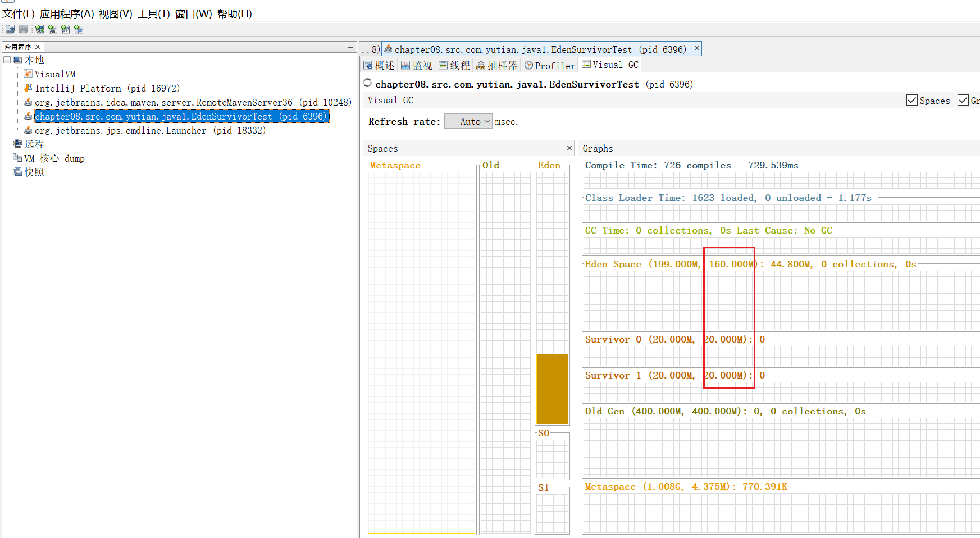Screen dimensions: 980x538
Task: Minimize the 应用程序 side panel
Action: pyautogui.click(x=350, y=47)
